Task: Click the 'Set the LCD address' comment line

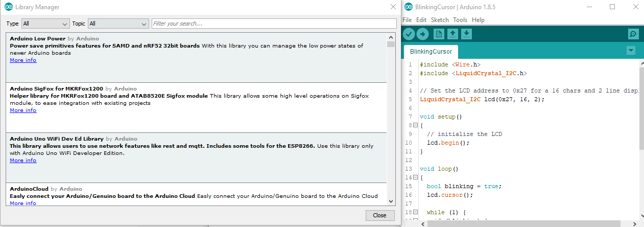Action: 530,90
